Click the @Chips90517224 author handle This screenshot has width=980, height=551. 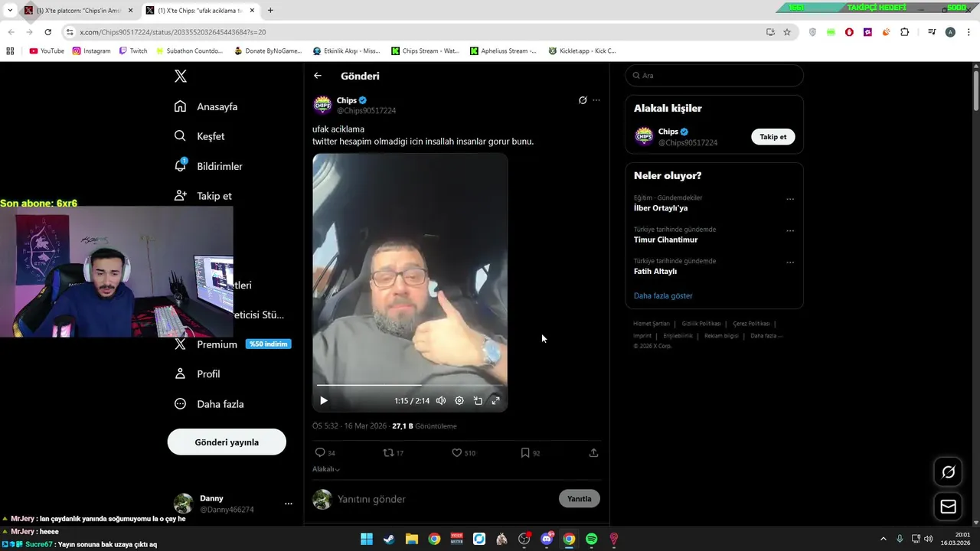[366, 111]
